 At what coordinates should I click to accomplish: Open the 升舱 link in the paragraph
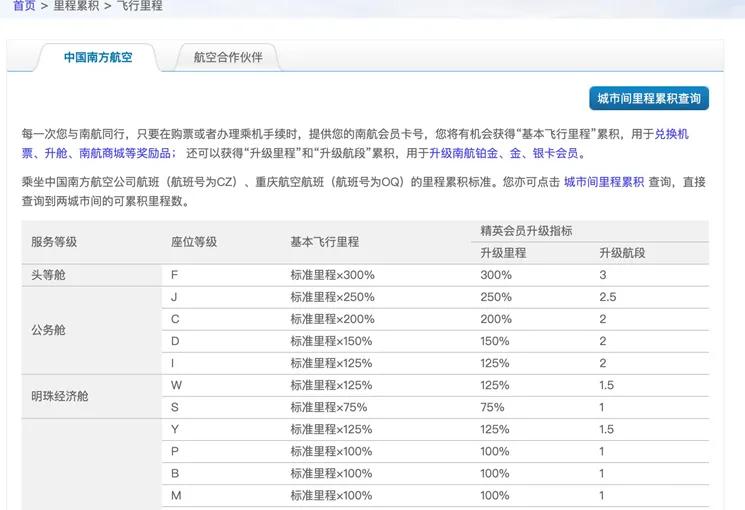tap(55, 154)
